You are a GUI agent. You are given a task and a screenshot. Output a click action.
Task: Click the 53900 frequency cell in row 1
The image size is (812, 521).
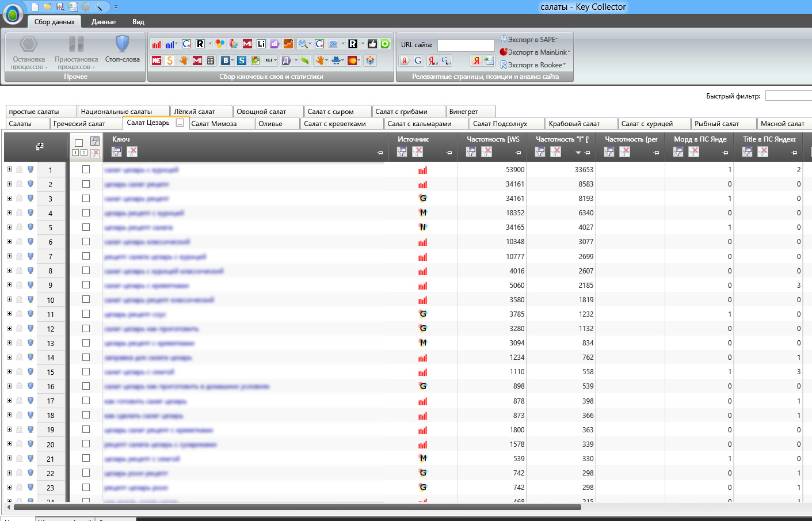pos(493,170)
